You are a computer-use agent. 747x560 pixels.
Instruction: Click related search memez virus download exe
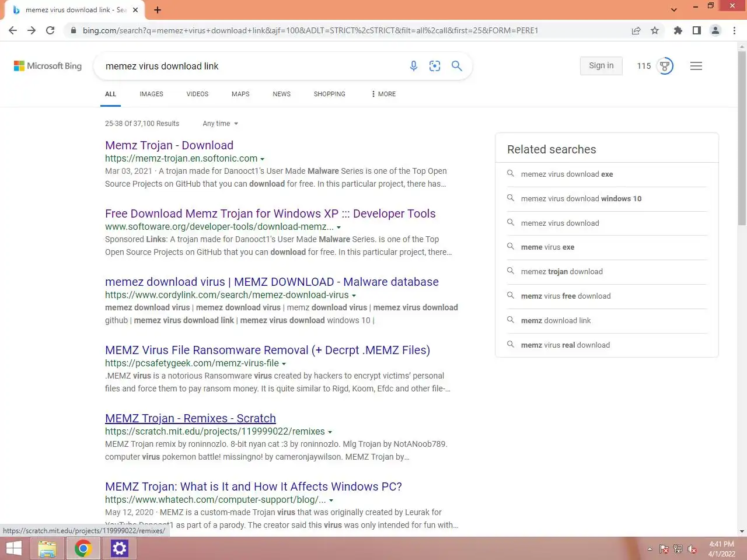pos(607,174)
